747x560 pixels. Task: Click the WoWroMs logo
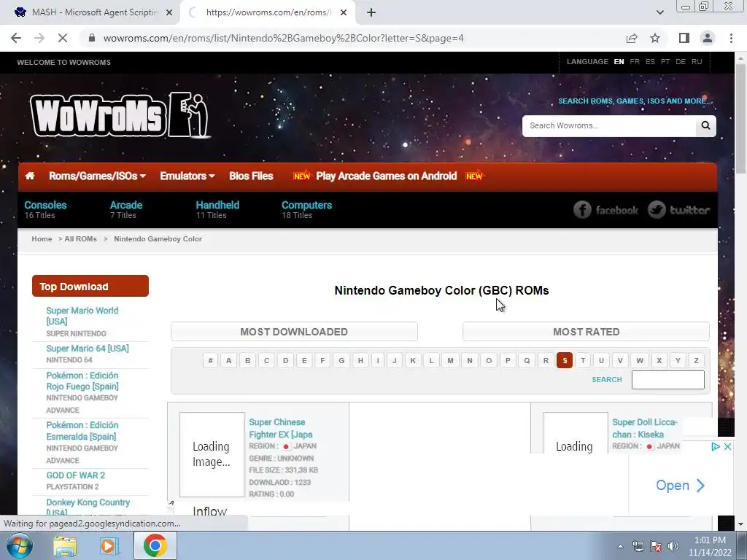[120, 114]
